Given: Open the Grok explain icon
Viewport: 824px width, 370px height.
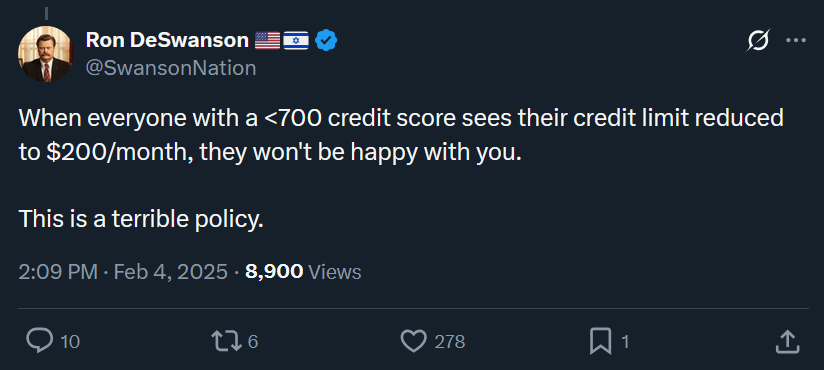Looking at the screenshot, I should (x=758, y=40).
